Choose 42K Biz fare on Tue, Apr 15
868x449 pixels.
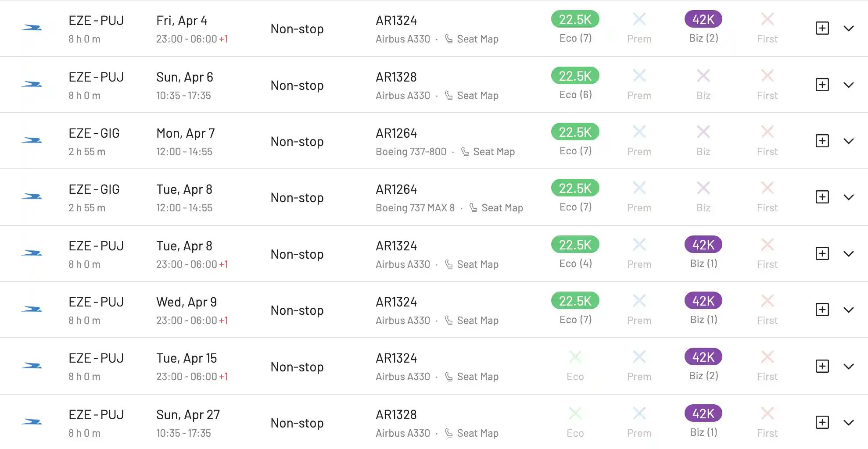(x=703, y=357)
